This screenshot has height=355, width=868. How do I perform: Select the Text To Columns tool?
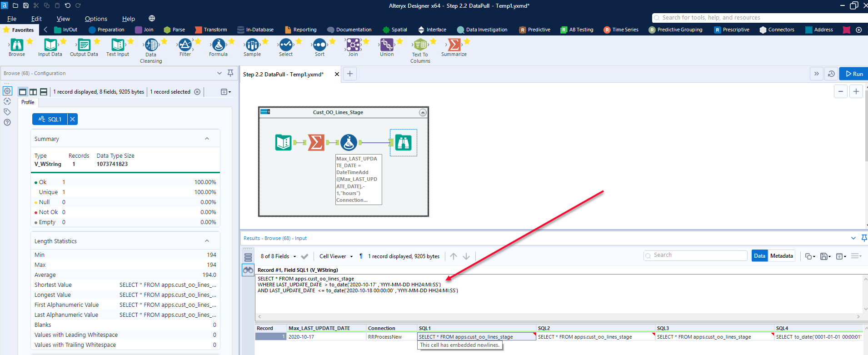coord(420,45)
